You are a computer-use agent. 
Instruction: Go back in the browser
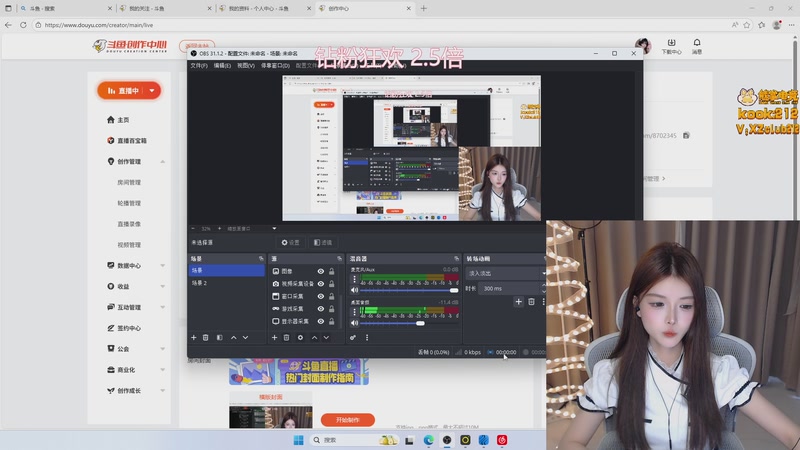coord(8,24)
